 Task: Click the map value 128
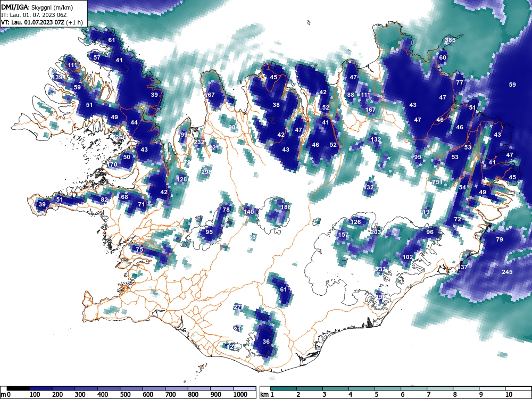(x=181, y=179)
